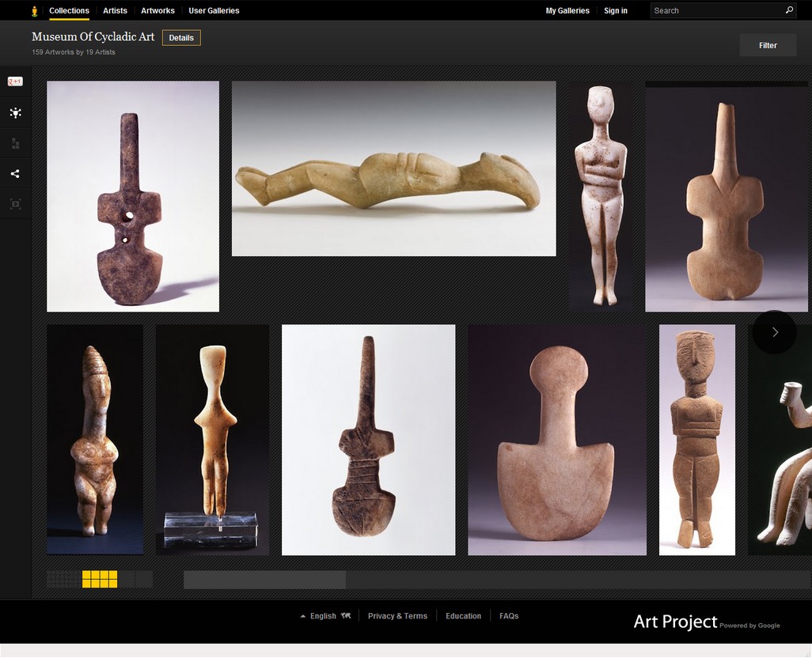This screenshot has height=658, width=812.
Task: Open the reclining marble figurine artwork
Action: (x=393, y=168)
